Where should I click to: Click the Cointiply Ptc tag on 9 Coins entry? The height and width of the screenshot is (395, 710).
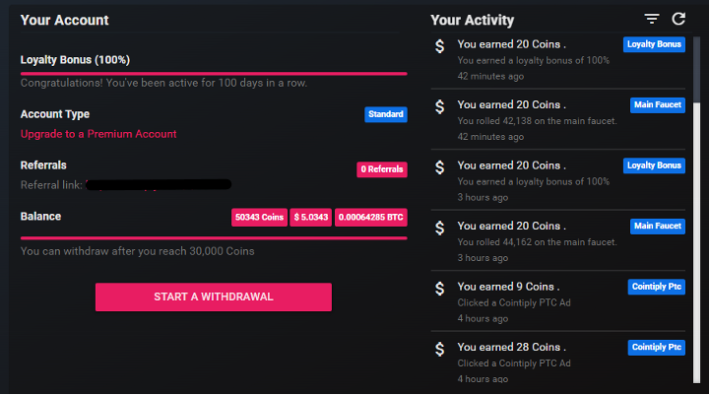[x=657, y=287]
